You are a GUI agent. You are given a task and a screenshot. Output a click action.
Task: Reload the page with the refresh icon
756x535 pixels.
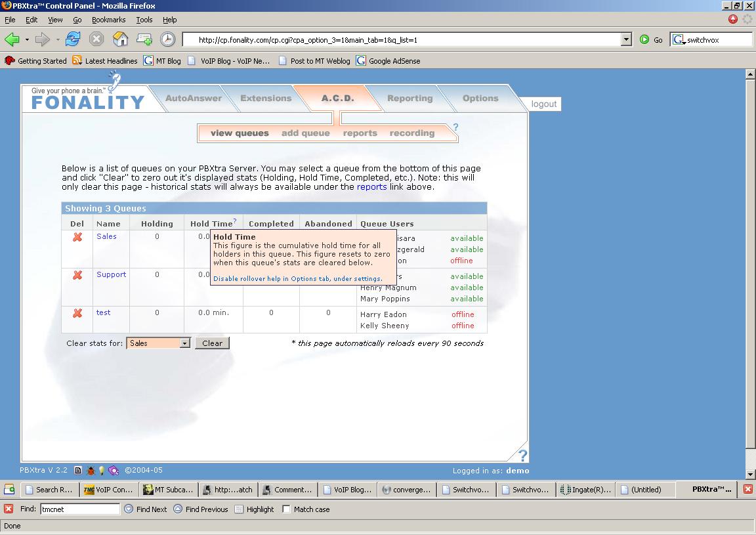click(x=73, y=39)
